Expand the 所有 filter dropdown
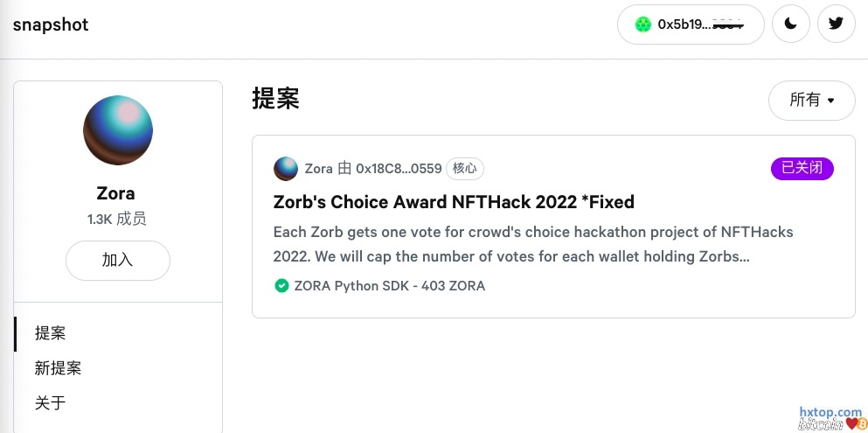The height and width of the screenshot is (433, 868). click(811, 101)
